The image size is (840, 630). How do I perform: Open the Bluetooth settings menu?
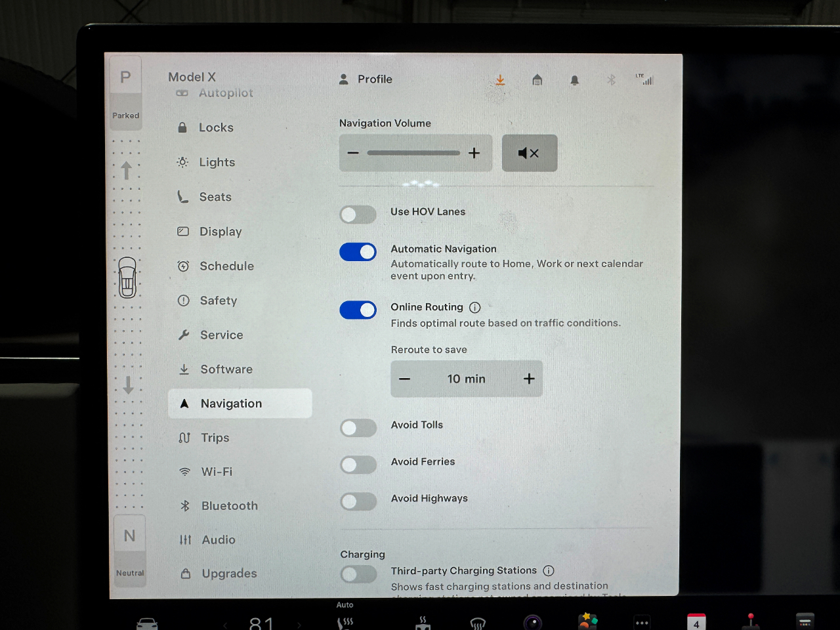click(229, 506)
